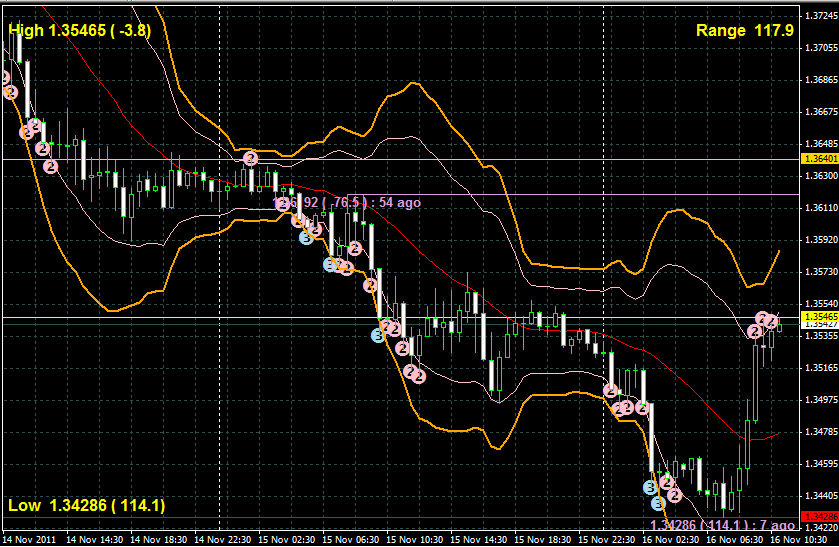Click the yellow 1.36401 price tag
This screenshot has width=839, height=547.
tap(820, 159)
